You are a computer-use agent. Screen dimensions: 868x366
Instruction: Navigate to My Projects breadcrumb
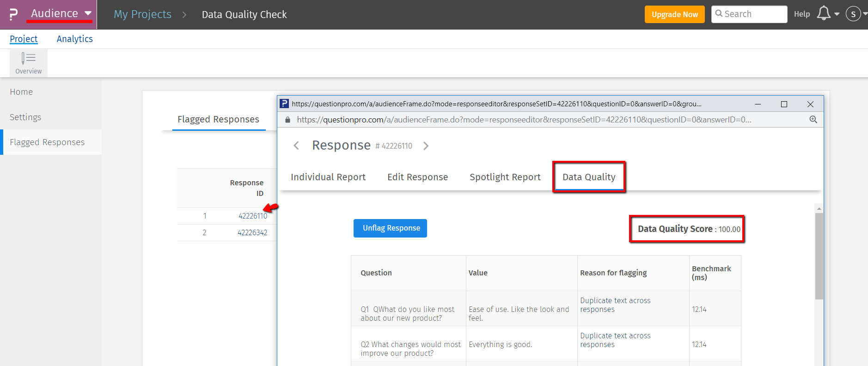coord(142,14)
